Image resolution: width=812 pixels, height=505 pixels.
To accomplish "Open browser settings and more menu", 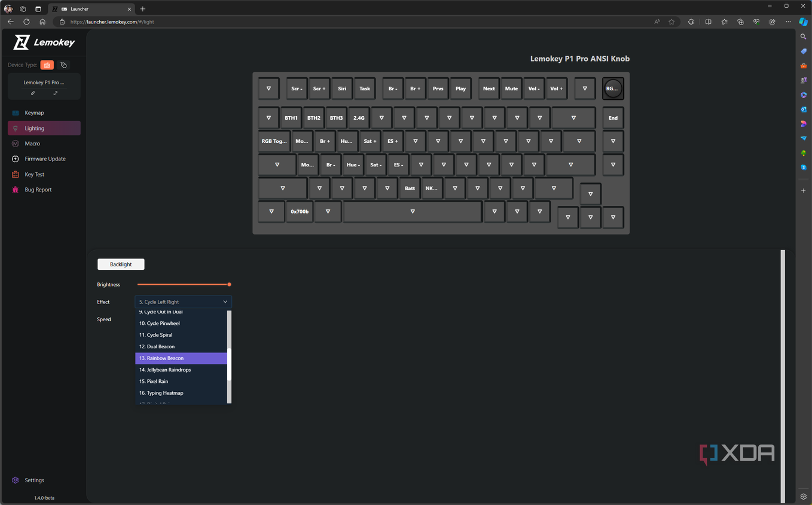I will point(788,22).
